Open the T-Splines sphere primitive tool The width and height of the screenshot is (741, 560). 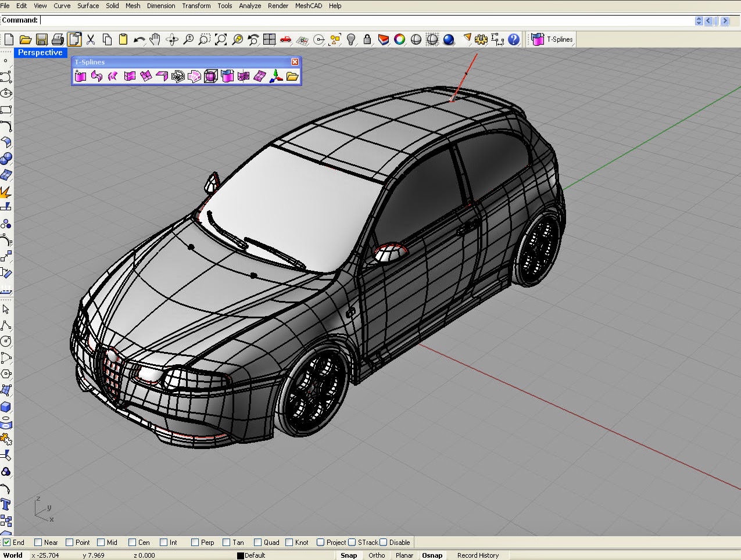coord(210,76)
